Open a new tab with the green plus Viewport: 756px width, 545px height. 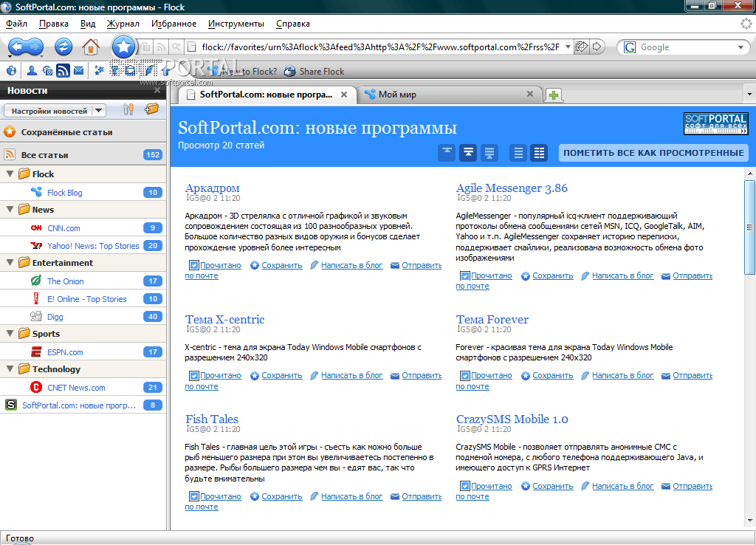click(554, 95)
